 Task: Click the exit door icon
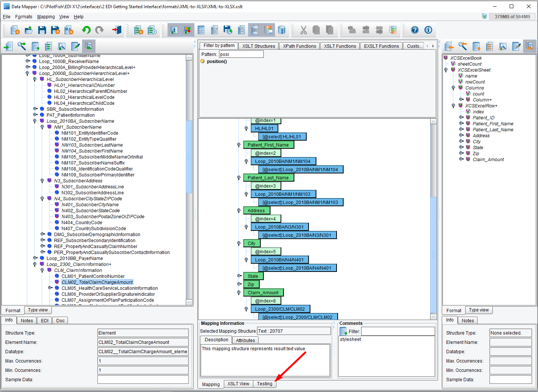(117, 30)
